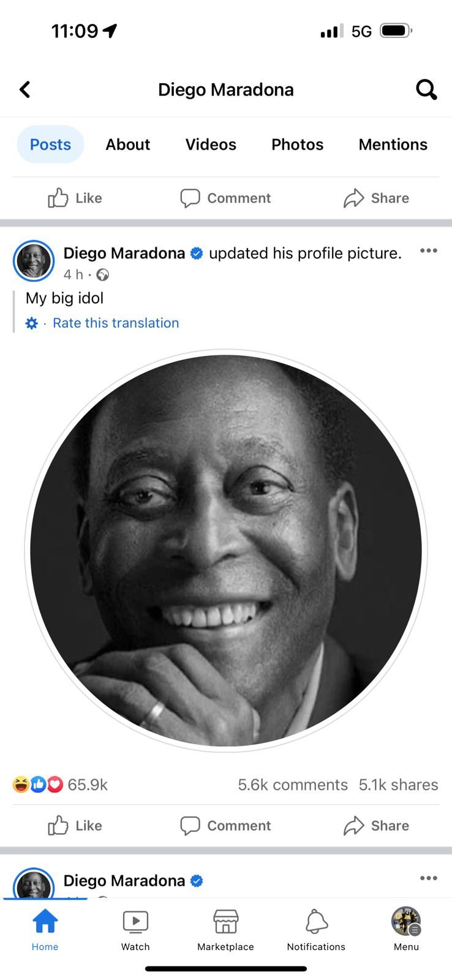Image resolution: width=452 pixels, height=980 pixels.
Task: Open the globe public audience icon
Action: (x=103, y=275)
